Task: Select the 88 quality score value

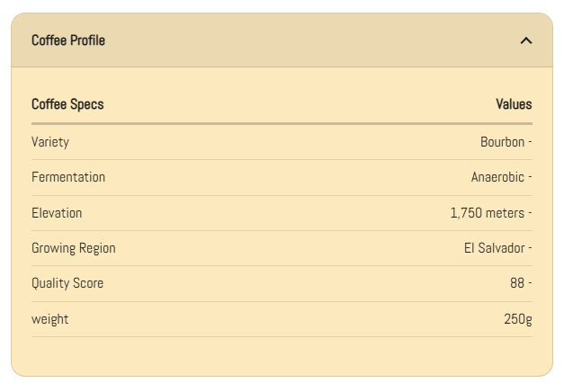Action: coord(517,283)
